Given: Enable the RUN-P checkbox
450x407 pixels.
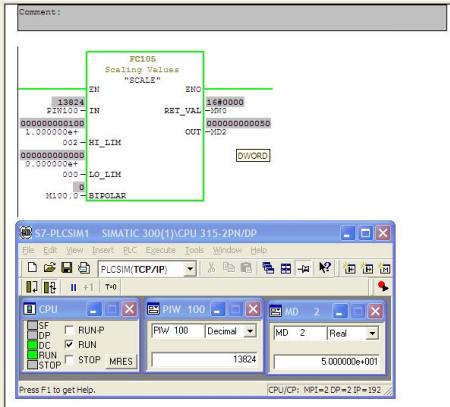Looking at the screenshot, I should click(69, 330).
